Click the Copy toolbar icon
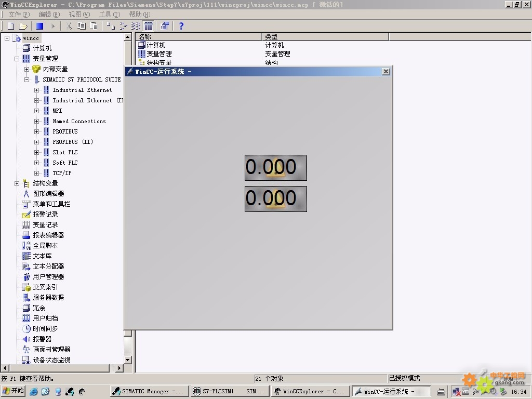This screenshot has width=532, height=399. click(82, 26)
